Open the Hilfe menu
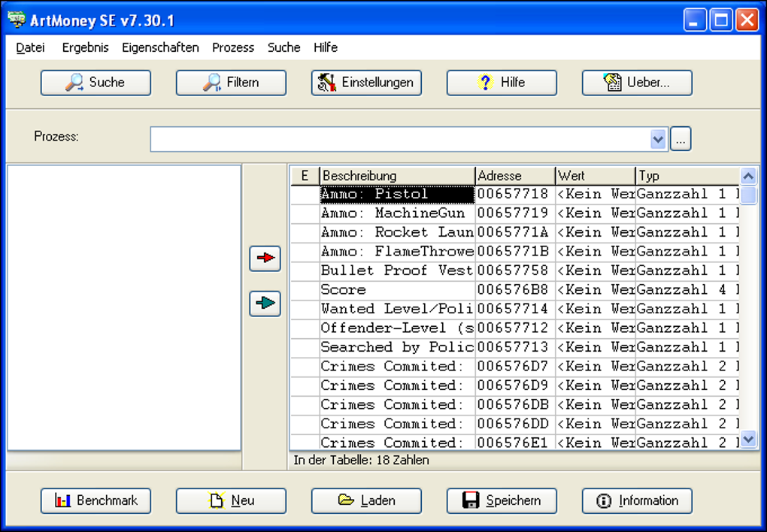 [x=326, y=47]
